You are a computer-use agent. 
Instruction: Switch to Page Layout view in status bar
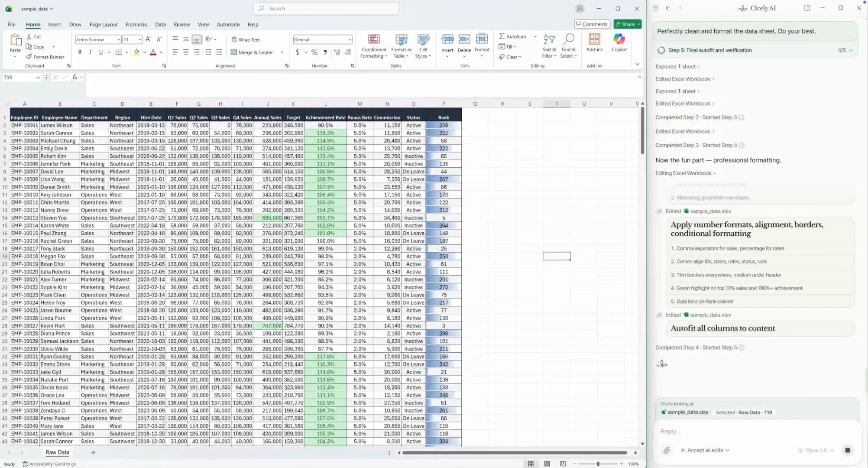(x=547, y=464)
